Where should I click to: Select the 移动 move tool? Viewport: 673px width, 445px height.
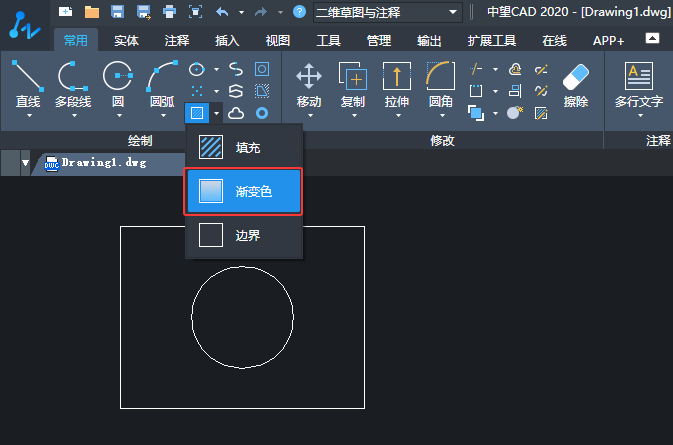pos(309,85)
